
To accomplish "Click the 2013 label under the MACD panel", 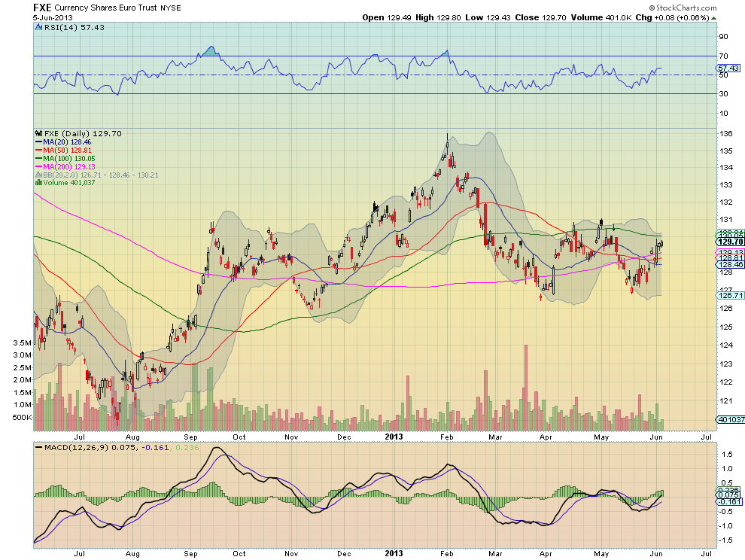I will click(x=394, y=553).
